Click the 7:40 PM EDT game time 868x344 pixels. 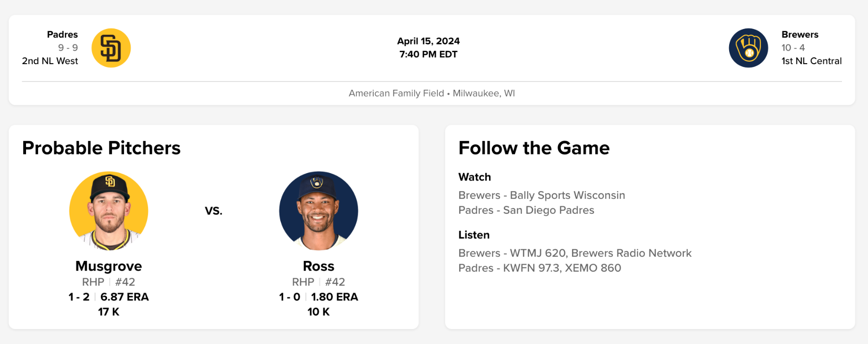(x=428, y=55)
